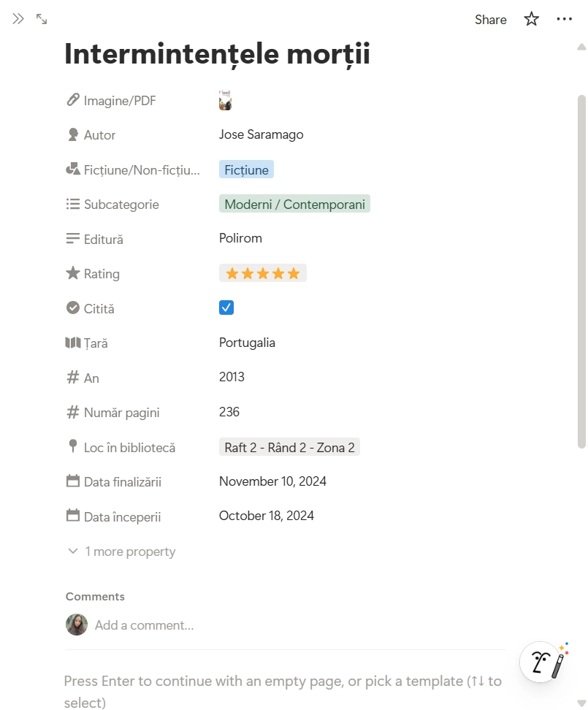Expand the sidebar with double chevron icon

point(18,19)
